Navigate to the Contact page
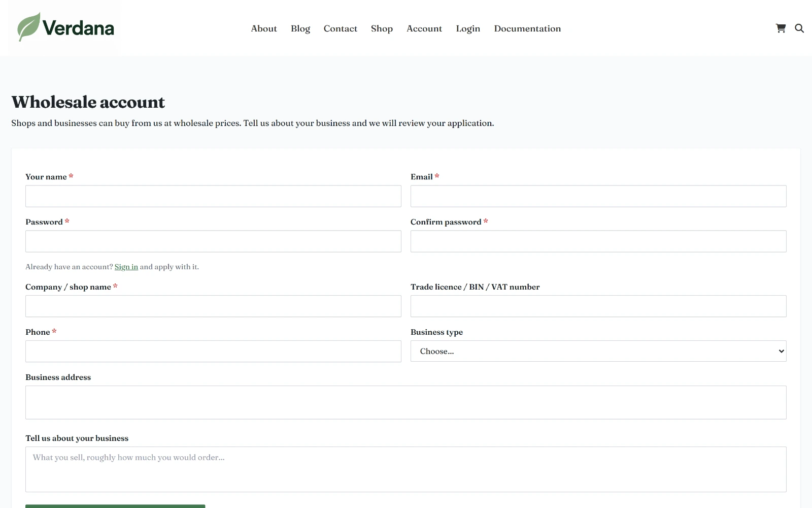This screenshot has width=812, height=508. 341,28
